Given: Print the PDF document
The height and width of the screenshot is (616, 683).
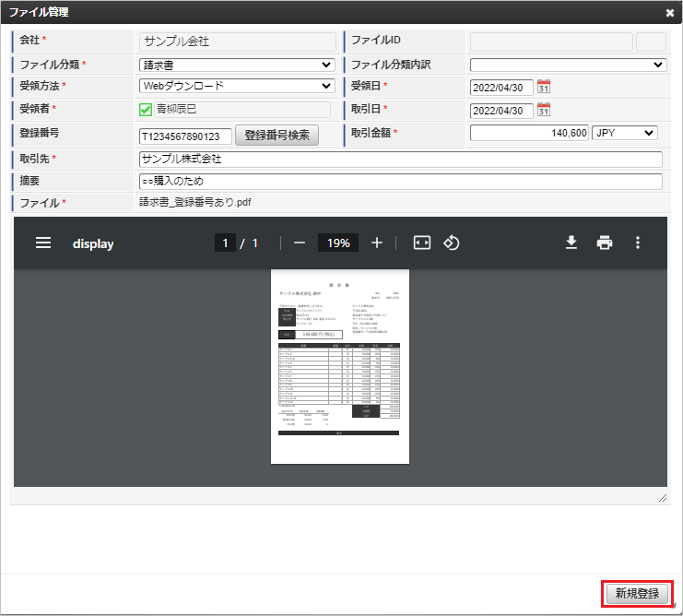Looking at the screenshot, I should [605, 243].
